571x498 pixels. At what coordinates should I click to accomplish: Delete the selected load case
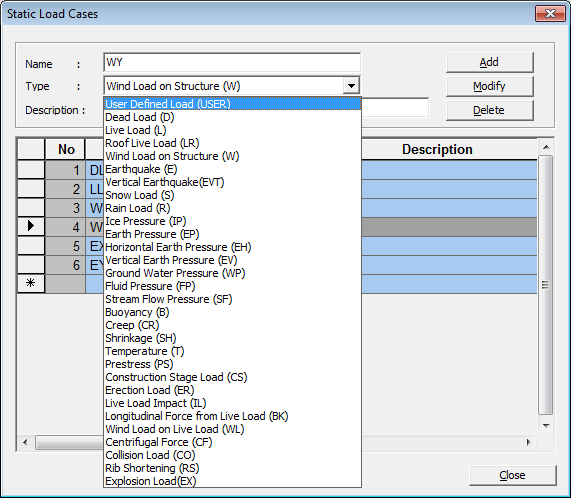coord(489,110)
